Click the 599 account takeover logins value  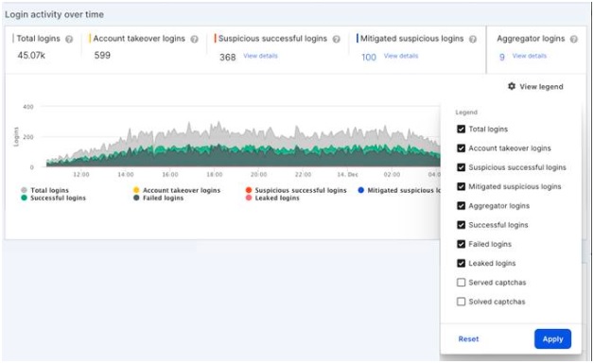point(102,55)
